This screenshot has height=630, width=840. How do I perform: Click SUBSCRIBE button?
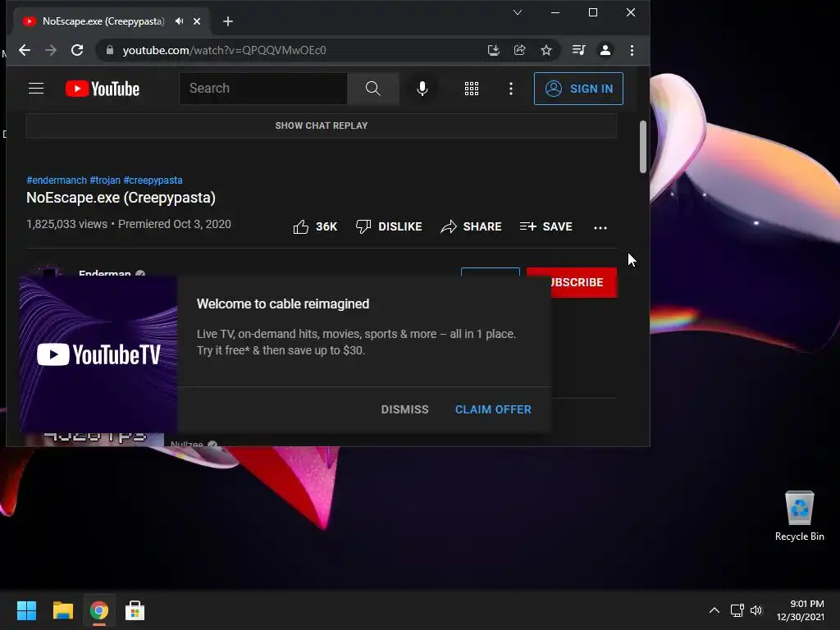583,282
